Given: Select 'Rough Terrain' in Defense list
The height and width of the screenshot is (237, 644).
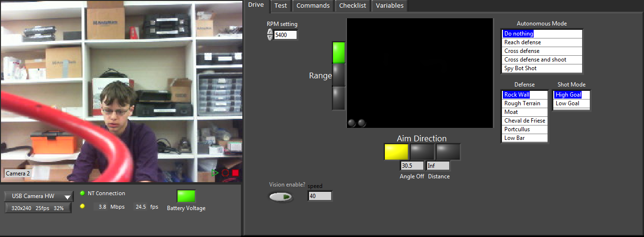Looking at the screenshot, I should [x=525, y=103].
